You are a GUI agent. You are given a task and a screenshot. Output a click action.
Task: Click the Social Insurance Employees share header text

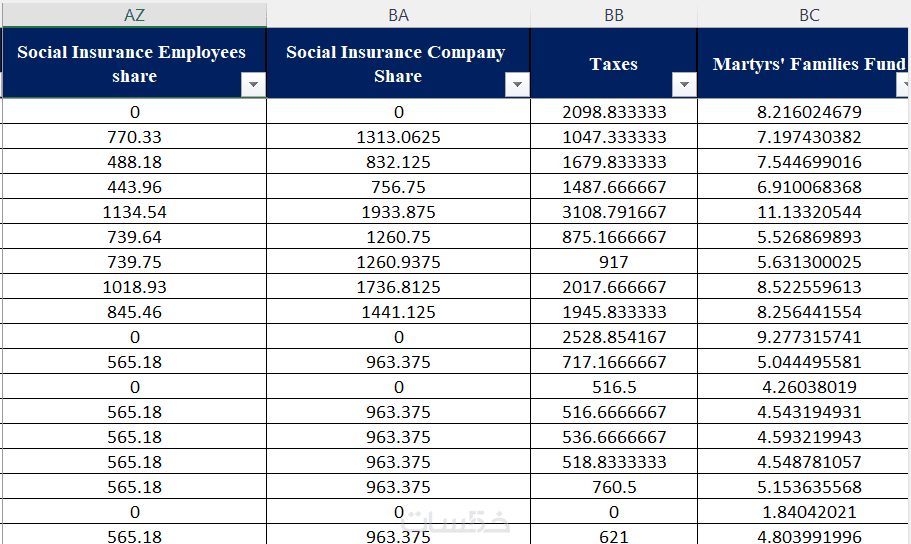point(131,64)
